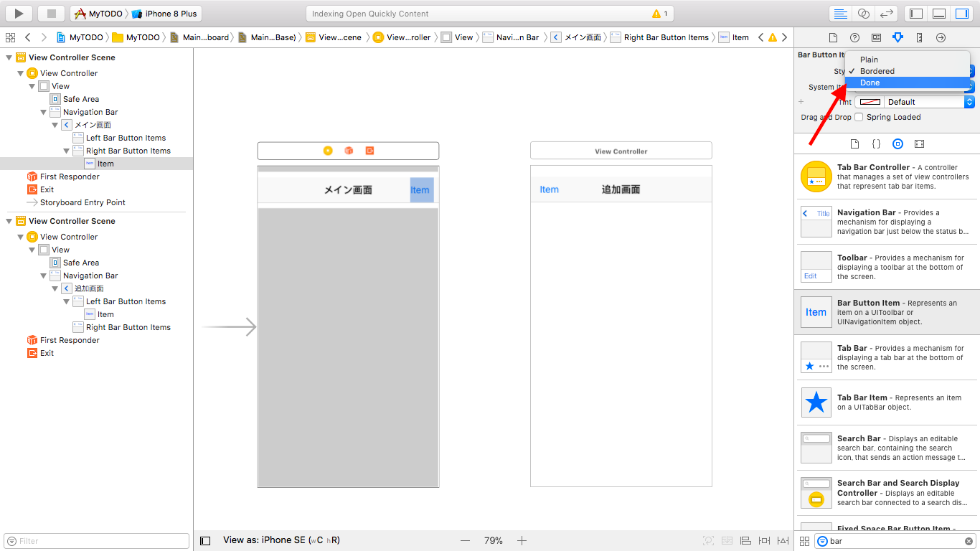Hide the Utilities panel

pos(961,12)
